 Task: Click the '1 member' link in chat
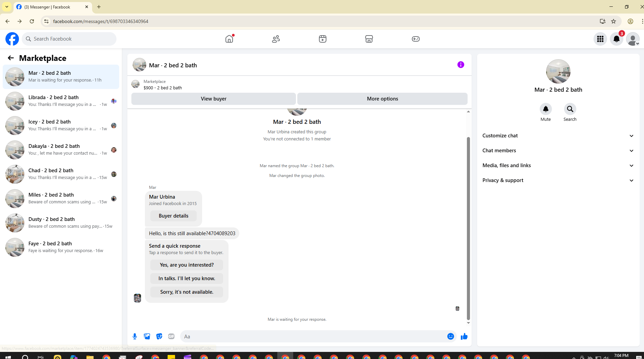point(321,139)
